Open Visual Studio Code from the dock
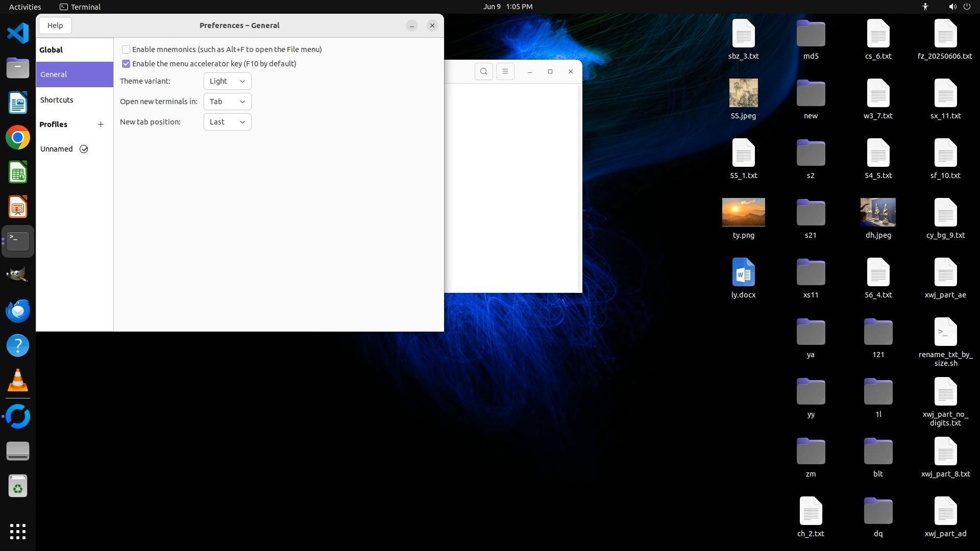The height and width of the screenshot is (551, 980). 18,34
